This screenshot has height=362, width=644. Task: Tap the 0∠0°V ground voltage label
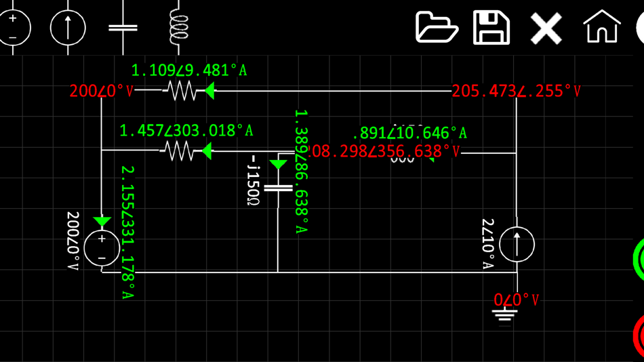coord(517,300)
